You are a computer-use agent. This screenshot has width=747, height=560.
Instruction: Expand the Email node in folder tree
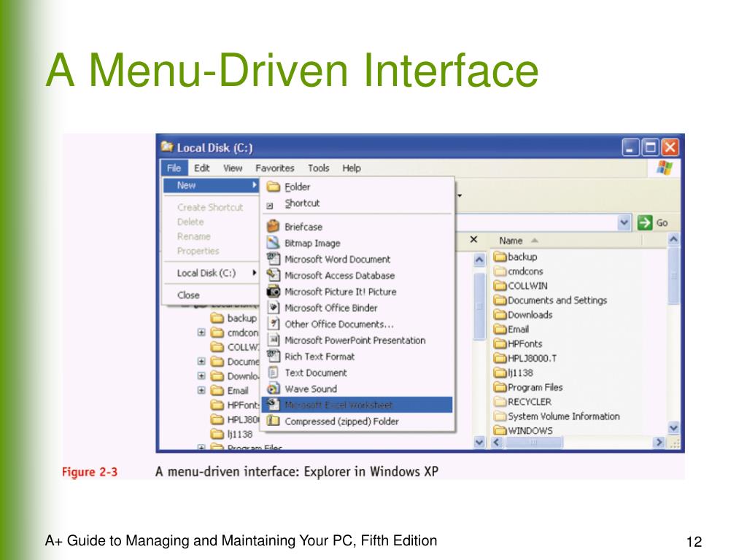tap(201, 391)
